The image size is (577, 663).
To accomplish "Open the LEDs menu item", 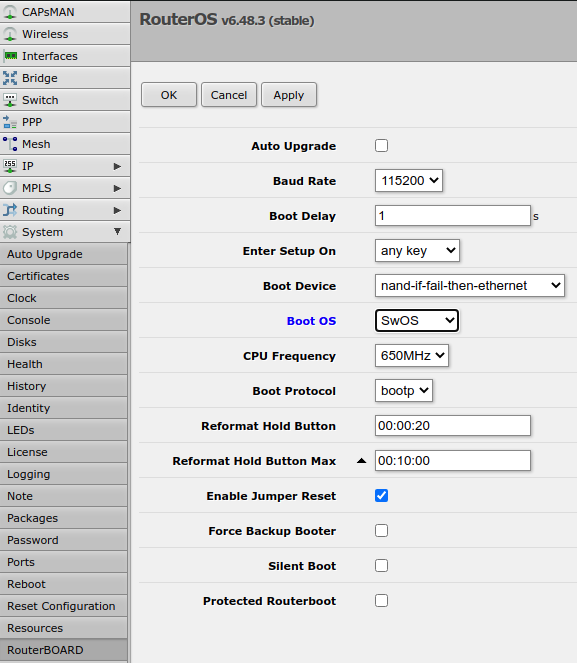I will coord(63,430).
